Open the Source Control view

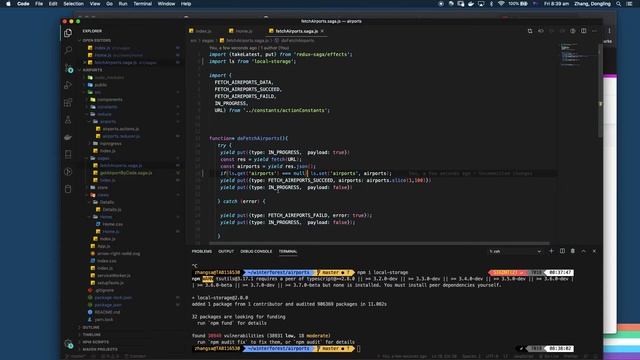(68, 68)
